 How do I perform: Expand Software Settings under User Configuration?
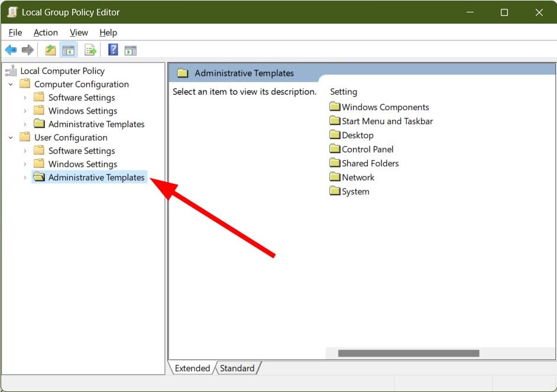click(x=24, y=151)
